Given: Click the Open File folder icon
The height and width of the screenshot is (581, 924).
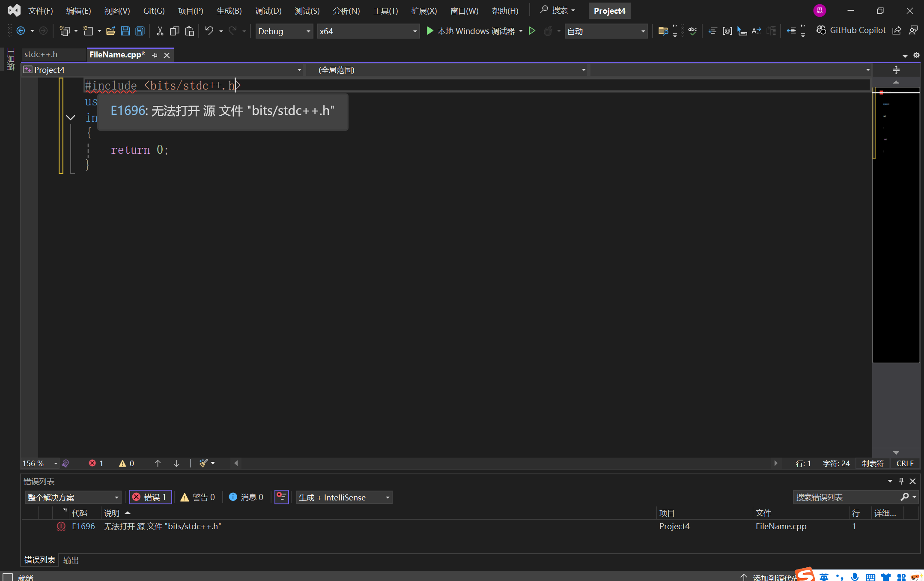Looking at the screenshot, I should tap(110, 31).
